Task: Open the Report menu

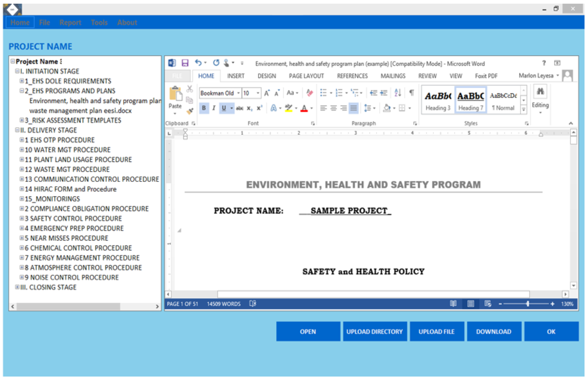Action: [x=70, y=23]
